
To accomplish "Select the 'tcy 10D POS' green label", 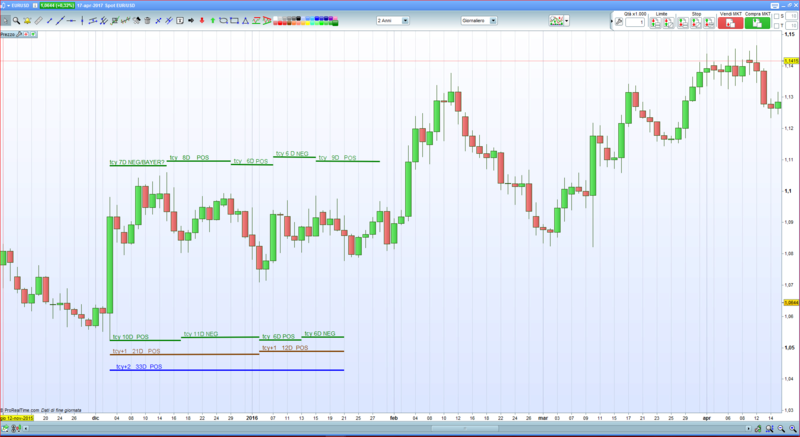I will (x=131, y=337).
